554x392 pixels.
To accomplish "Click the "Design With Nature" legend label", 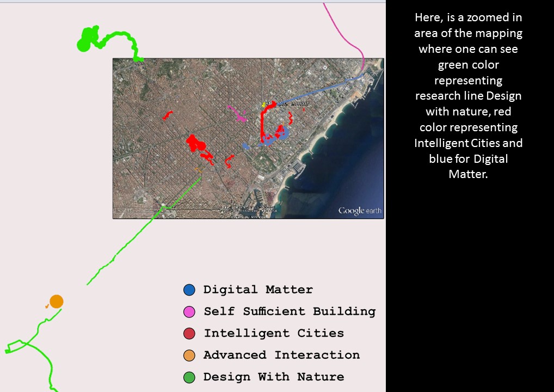I will [274, 377].
